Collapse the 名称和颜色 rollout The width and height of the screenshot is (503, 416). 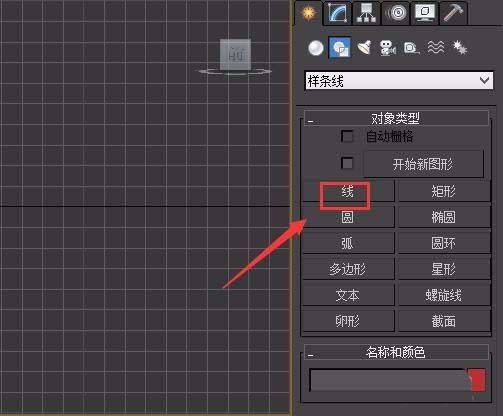(396, 352)
